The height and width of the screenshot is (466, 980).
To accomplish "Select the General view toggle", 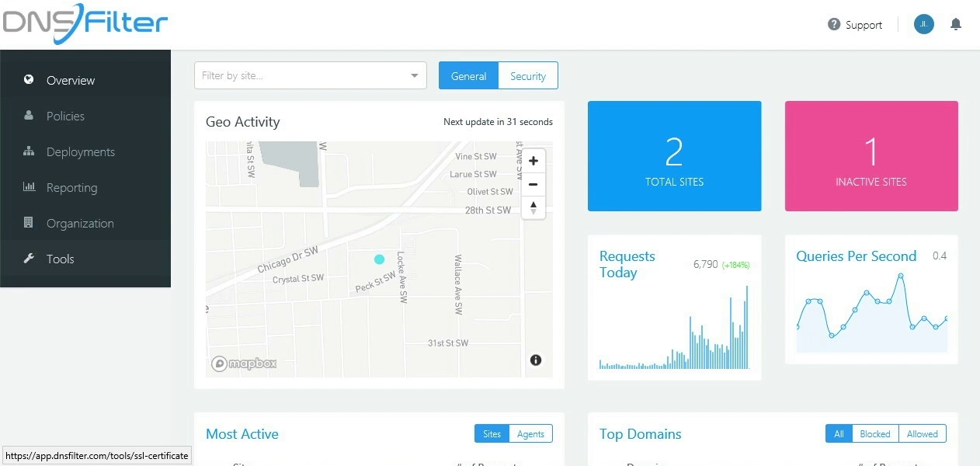I will pyautogui.click(x=468, y=76).
